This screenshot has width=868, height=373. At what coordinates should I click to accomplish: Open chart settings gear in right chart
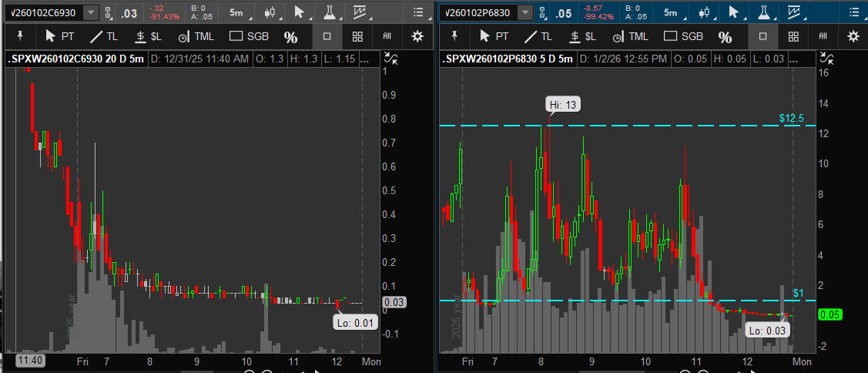point(853,36)
